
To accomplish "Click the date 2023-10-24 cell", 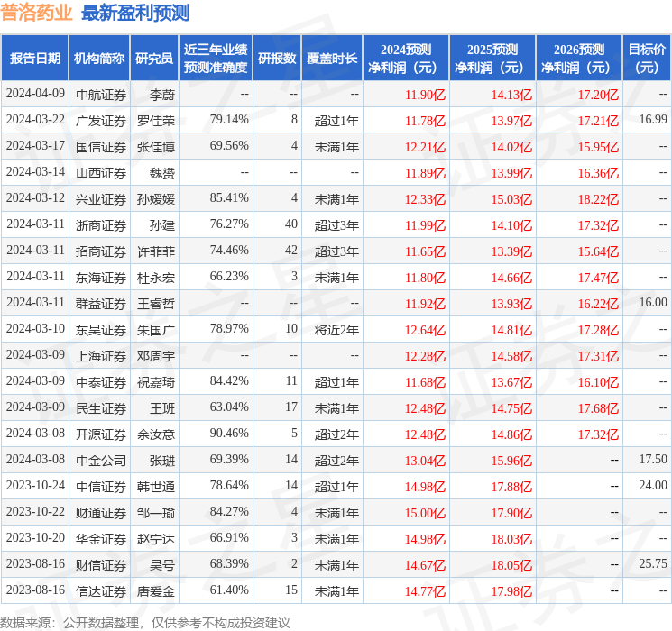I will (35, 485).
